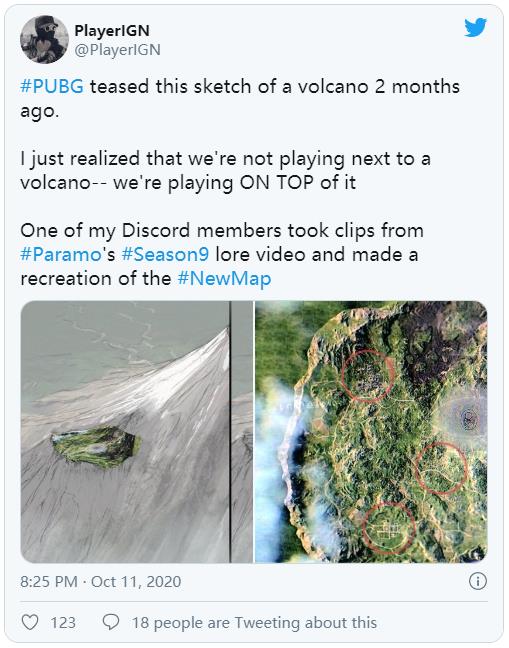Open the @PlayerIGN handle link

(x=117, y=50)
